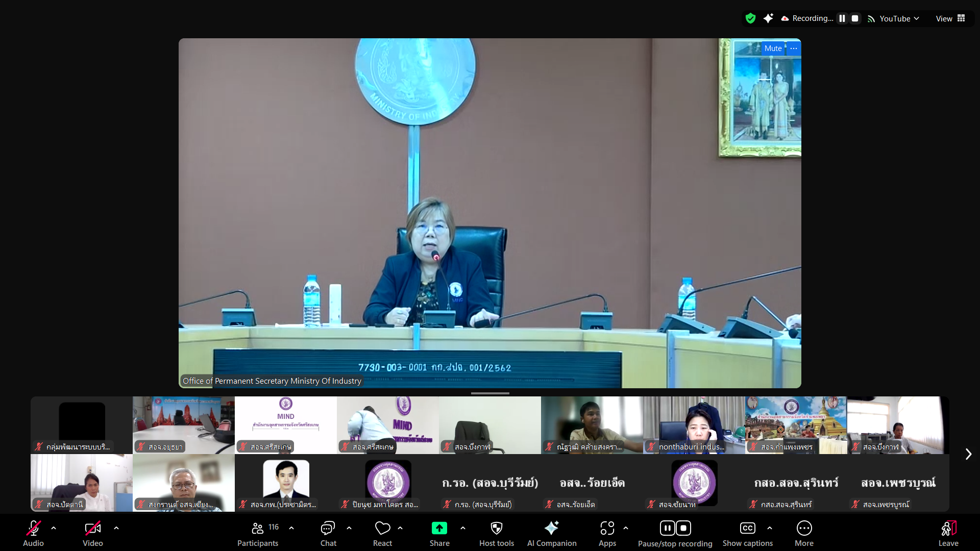Click Mute button on speaker video
Image resolution: width=980 pixels, height=551 pixels.
coord(773,48)
